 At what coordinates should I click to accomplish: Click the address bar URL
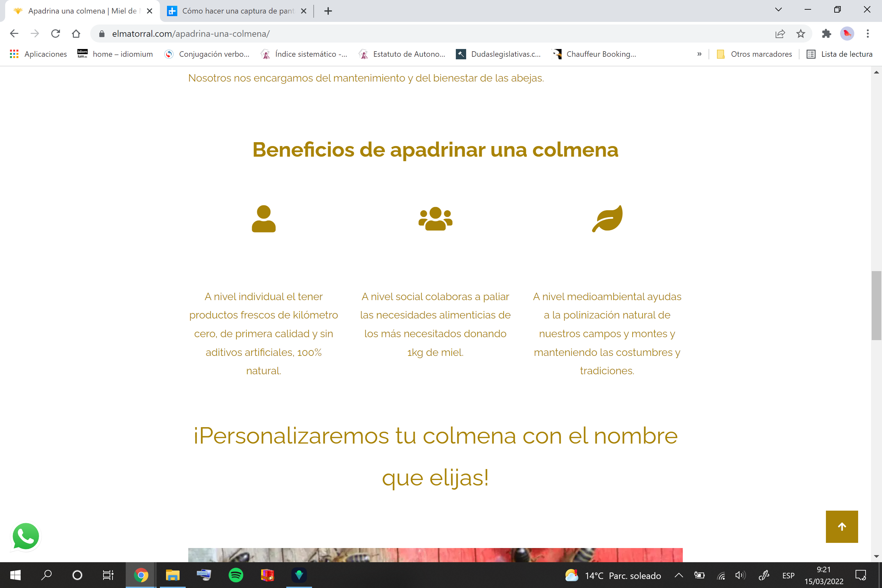[191, 34]
